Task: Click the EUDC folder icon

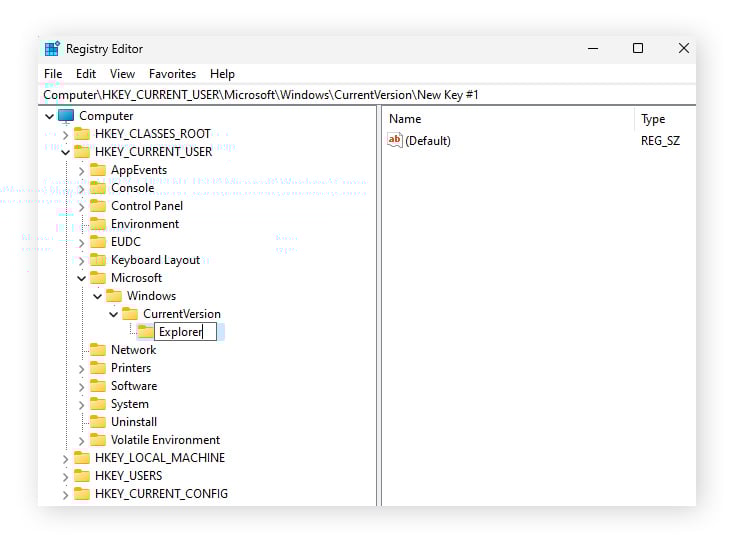Action: point(98,242)
